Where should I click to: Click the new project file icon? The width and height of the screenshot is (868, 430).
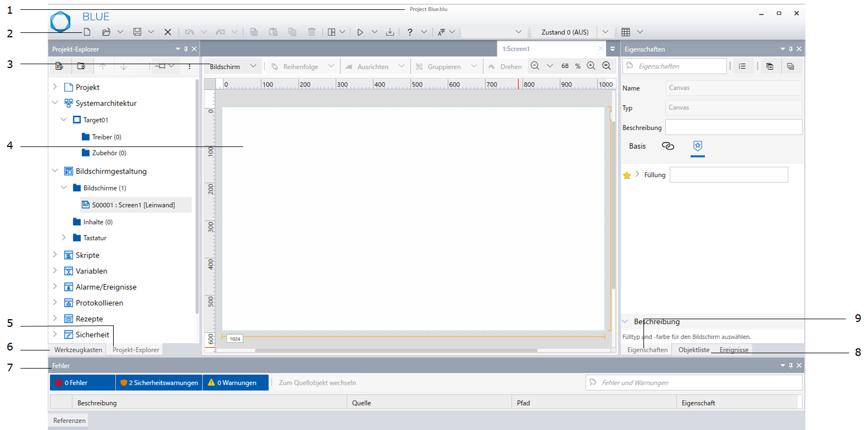[87, 32]
